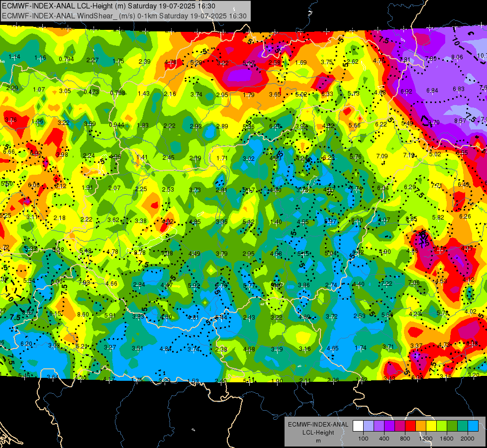Select the value 6.84 on map
487x448 pixels.
point(432,91)
